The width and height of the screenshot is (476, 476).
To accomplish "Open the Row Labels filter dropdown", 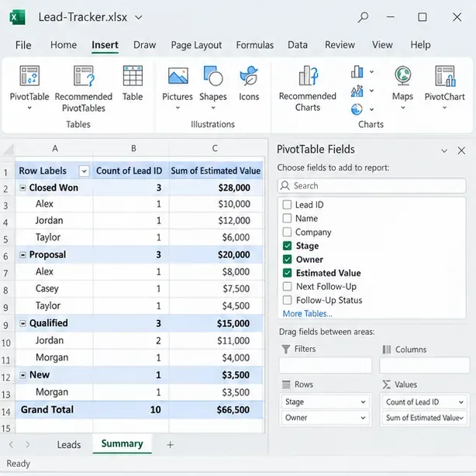I will tap(84, 171).
